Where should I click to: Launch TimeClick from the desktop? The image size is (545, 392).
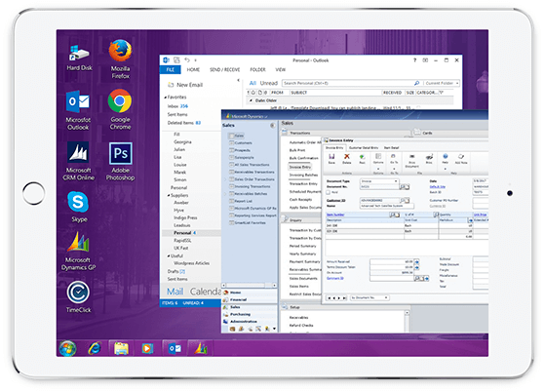[x=79, y=297]
